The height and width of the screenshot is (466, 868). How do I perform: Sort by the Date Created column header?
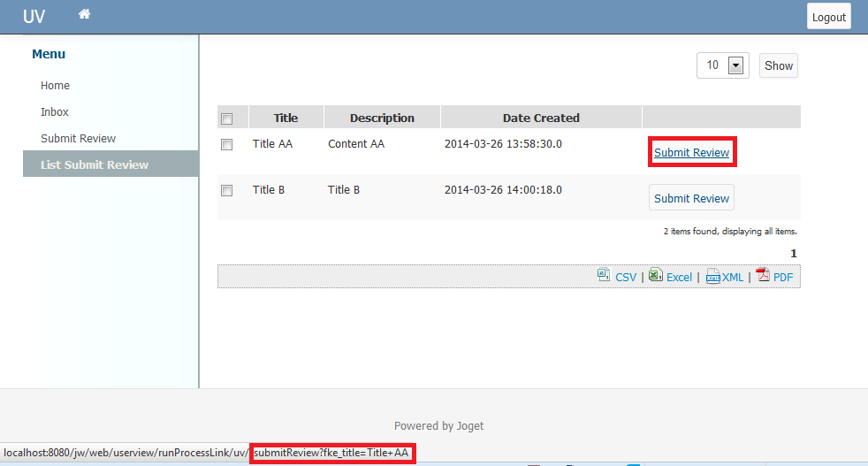tap(541, 118)
